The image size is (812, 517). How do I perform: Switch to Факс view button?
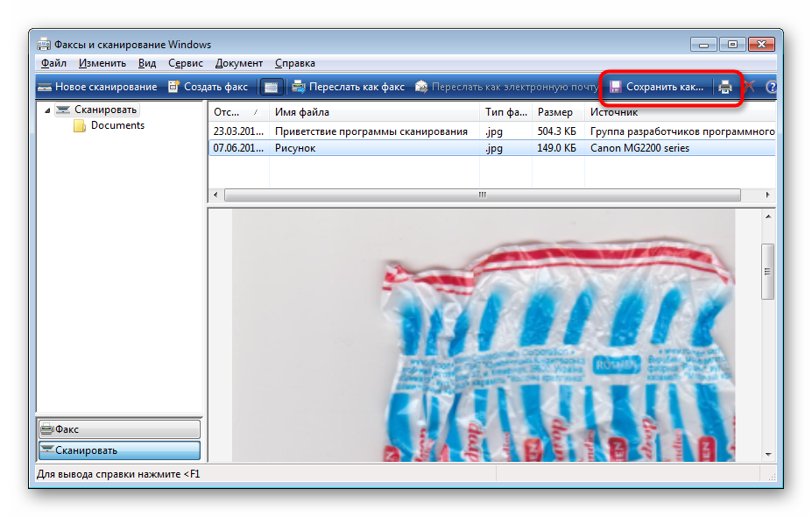pos(119,428)
